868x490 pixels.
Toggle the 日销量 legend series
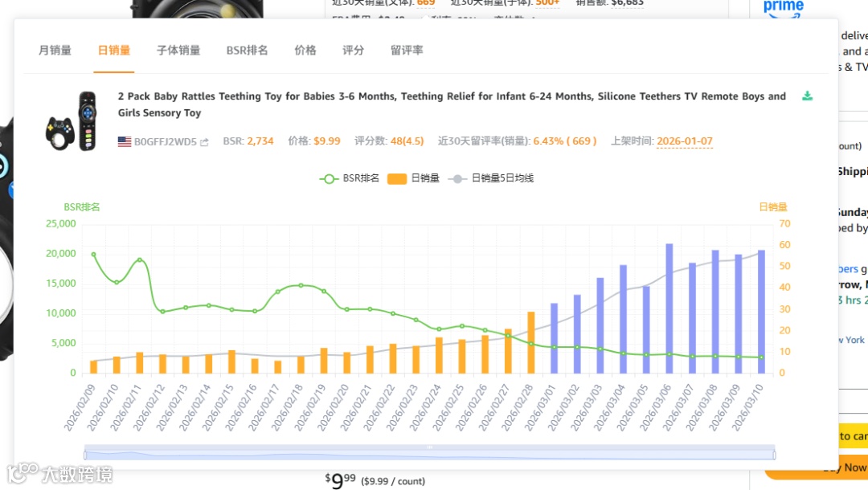413,178
